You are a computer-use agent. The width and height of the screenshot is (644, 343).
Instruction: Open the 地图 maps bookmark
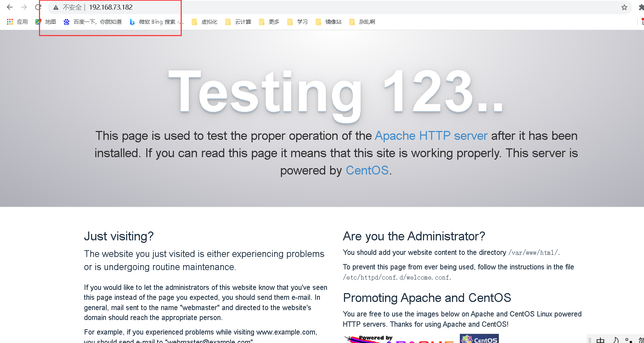(46, 22)
